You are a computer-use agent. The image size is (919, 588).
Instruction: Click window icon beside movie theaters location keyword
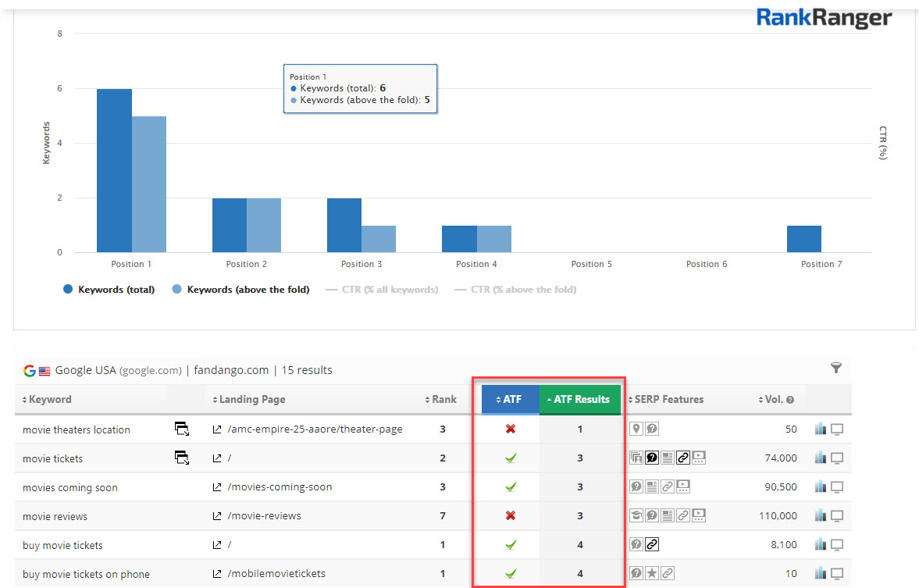(x=181, y=429)
